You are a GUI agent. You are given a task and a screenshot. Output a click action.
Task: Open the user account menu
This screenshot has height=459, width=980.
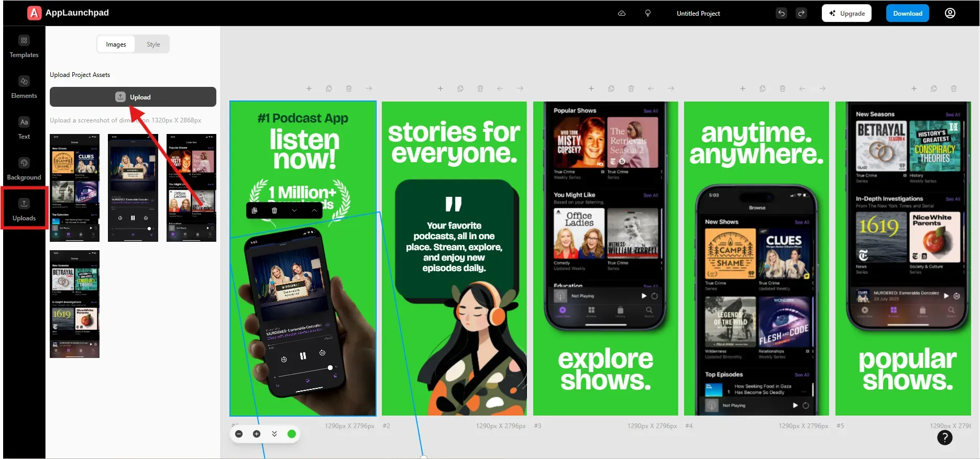(x=950, y=13)
